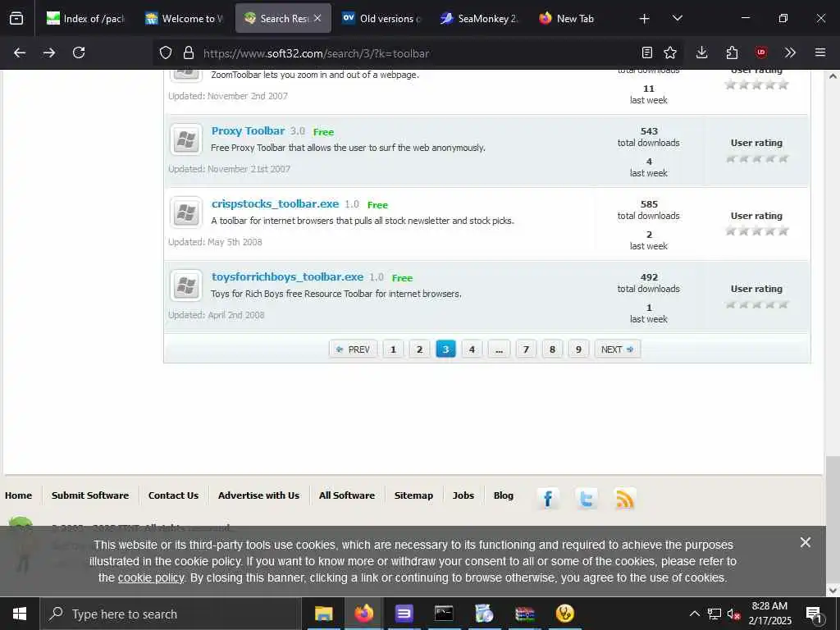This screenshot has height=630, width=840.
Task: Rate crispstocks_toolbar.exe using its stars
Action: pyautogui.click(x=756, y=231)
